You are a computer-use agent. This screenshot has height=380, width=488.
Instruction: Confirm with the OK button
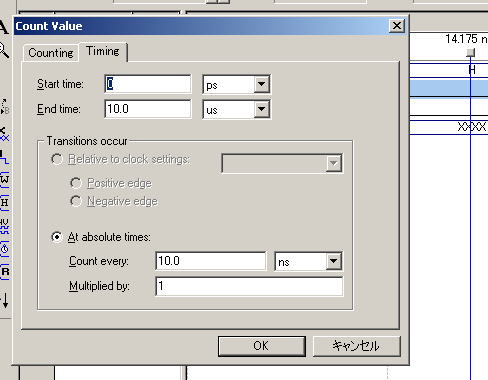point(262,346)
